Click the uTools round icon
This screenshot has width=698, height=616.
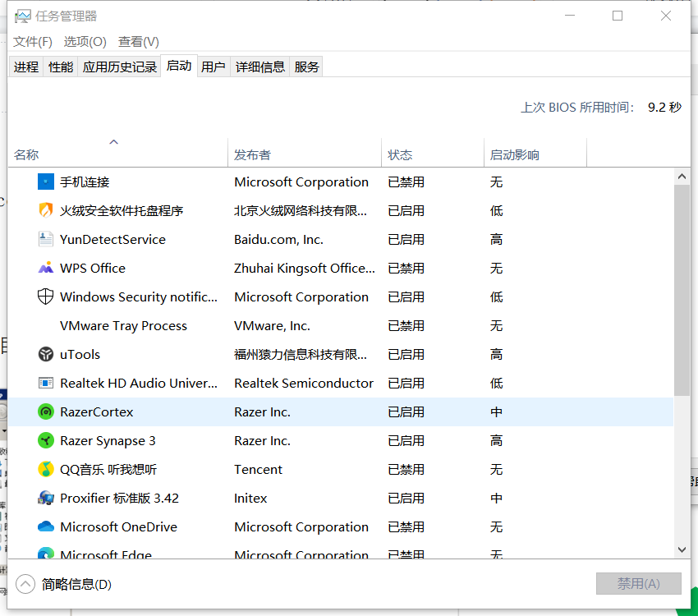[x=45, y=354]
